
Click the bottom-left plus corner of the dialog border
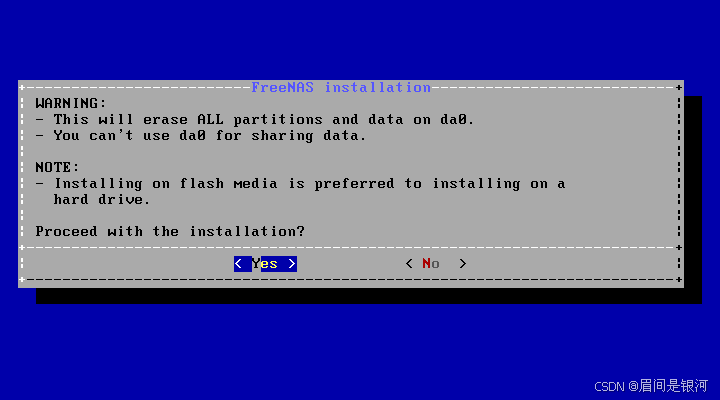22,279
